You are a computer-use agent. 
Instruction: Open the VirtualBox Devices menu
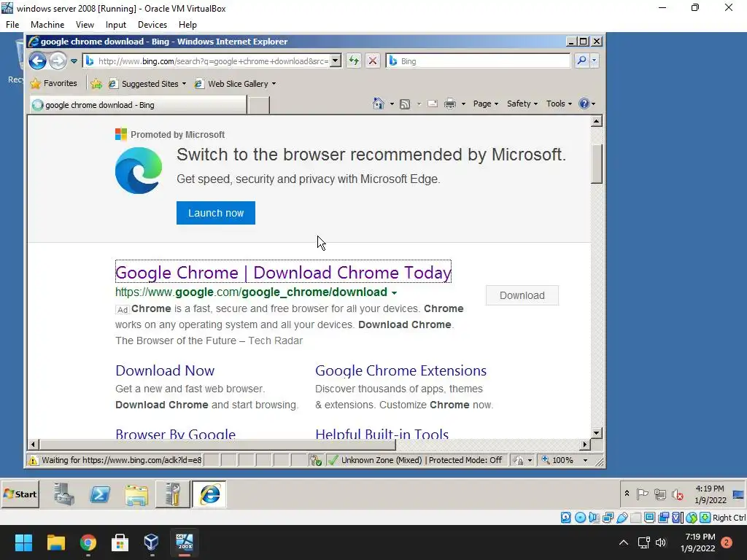(152, 25)
